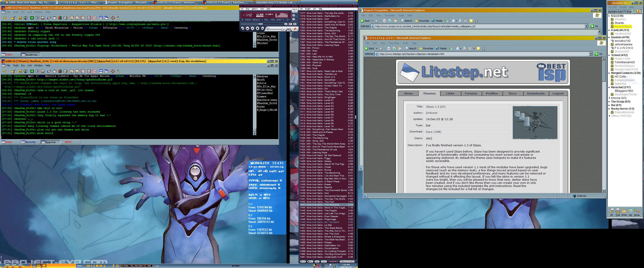Viewport: 644px width, 268px height.
Task: Collapse School group in buddy list
Action: click(x=609, y=55)
